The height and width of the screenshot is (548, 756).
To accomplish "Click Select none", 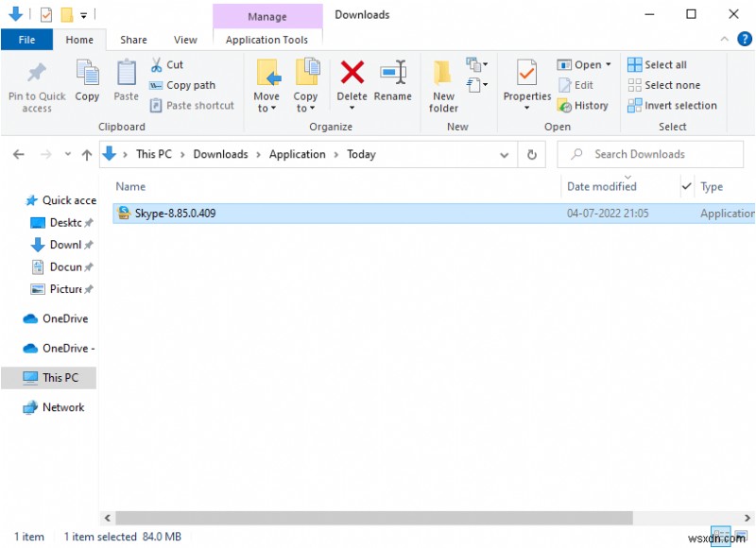I will (664, 85).
